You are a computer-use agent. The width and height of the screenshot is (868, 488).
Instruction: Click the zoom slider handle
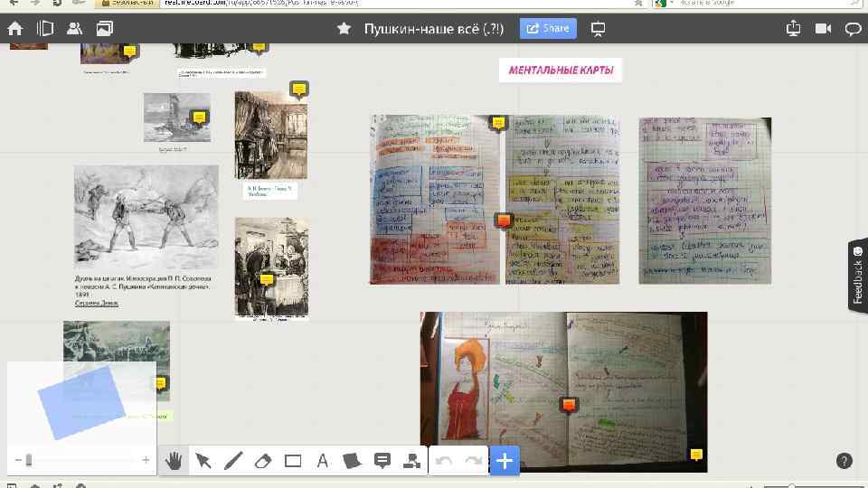pyautogui.click(x=29, y=460)
